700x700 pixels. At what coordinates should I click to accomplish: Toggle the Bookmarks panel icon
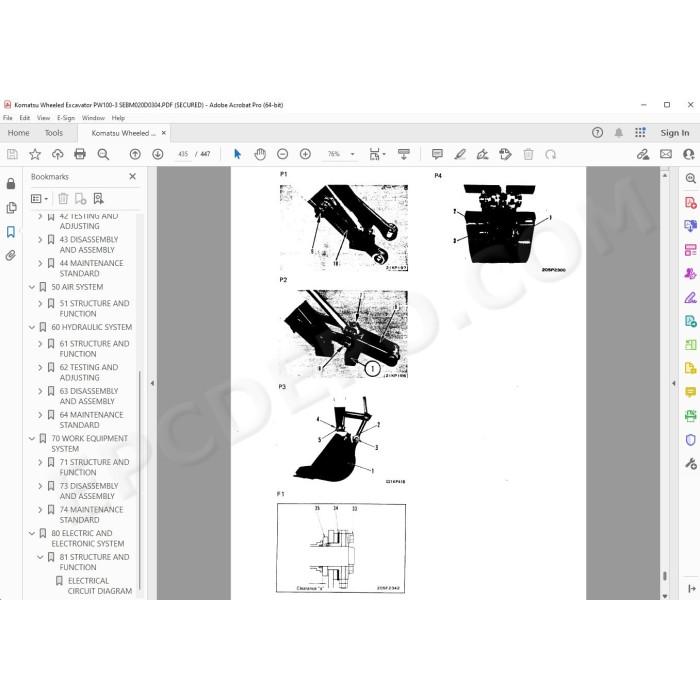click(11, 232)
